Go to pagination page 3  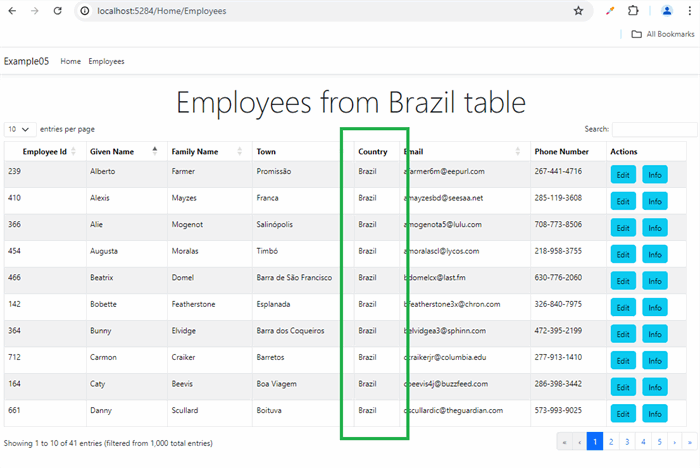point(627,442)
